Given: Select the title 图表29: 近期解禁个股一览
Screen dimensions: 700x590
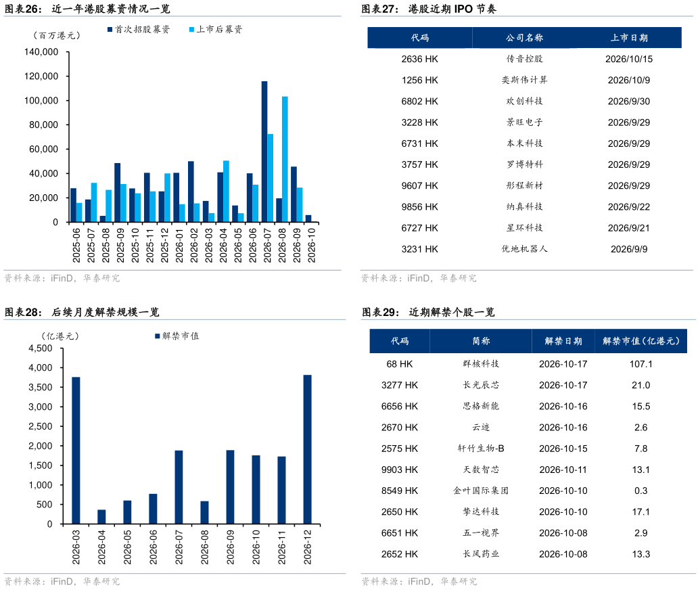Looking at the screenshot, I should point(428,312).
